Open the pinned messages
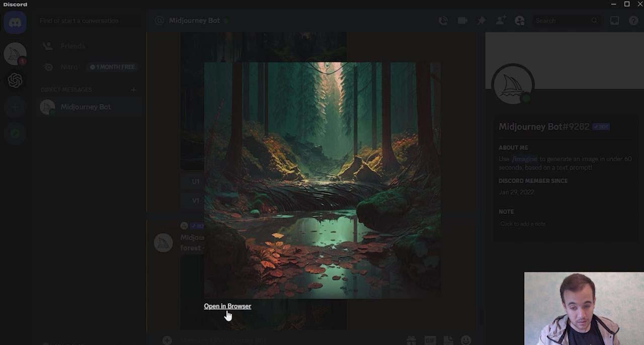 click(x=481, y=21)
